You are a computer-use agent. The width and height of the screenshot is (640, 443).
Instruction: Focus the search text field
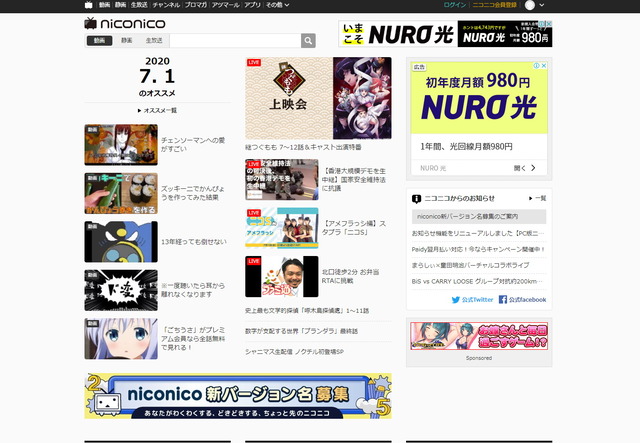pyautogui.click(x=235, y=41)
